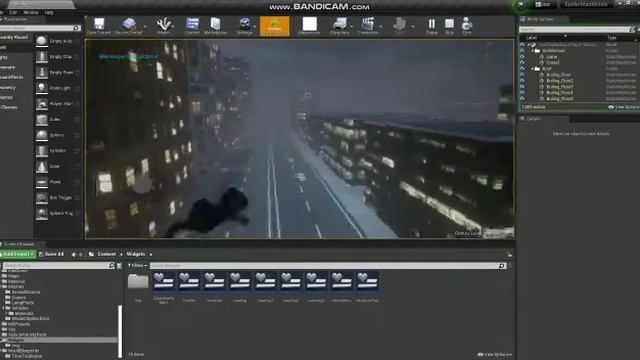
Task: Select the Sphere placement item
Action: pos(57,135)
